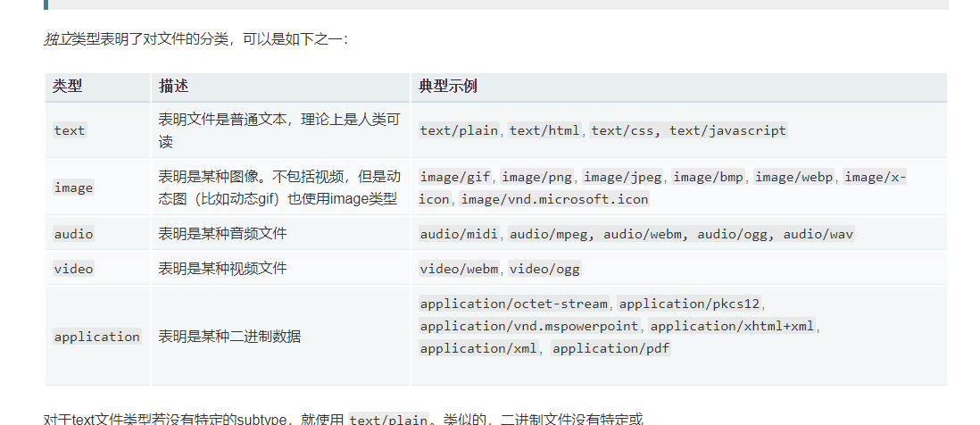
Task: Select the 'application' type cell
Action: [x=97, y=337]
